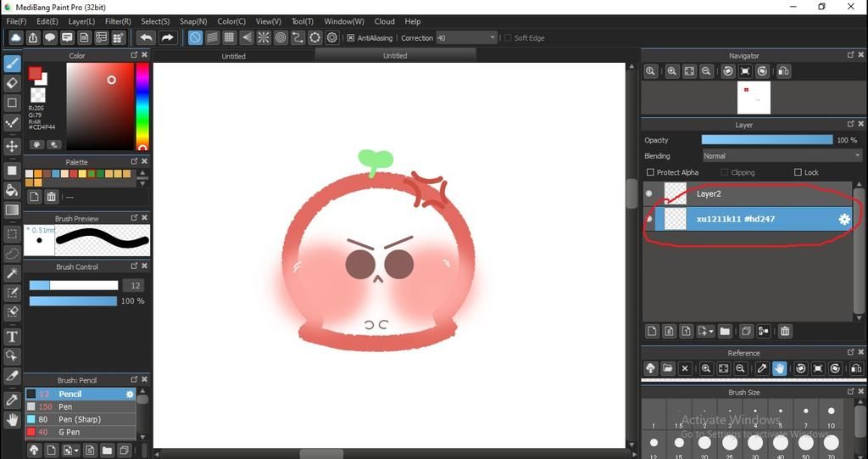Click the blue swatch in Palette
Image resolution: width=868 pixels, height=459 pixels.
55,174
